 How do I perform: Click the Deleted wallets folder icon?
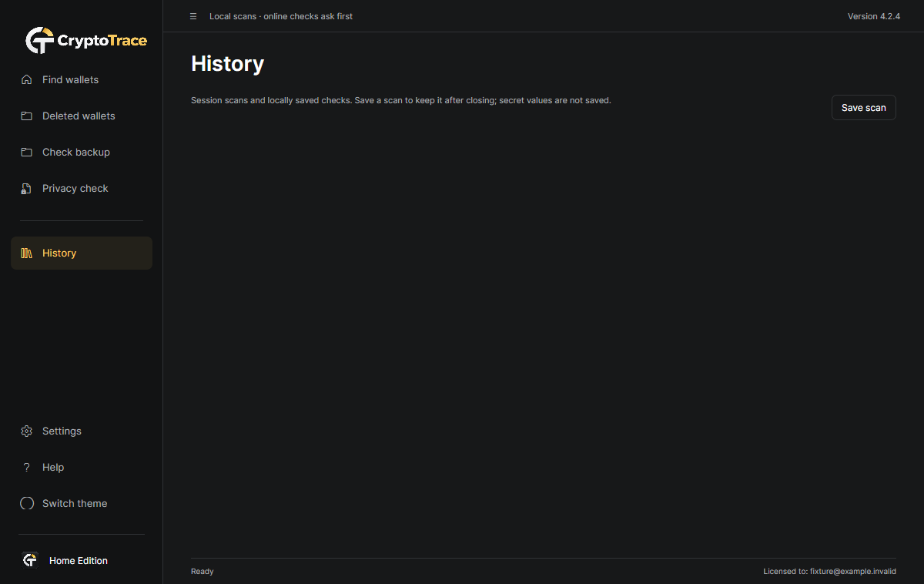pos(27,116)
